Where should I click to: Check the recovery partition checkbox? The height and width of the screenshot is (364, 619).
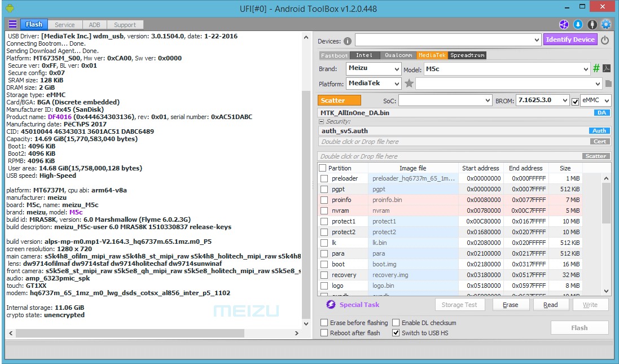(324, 275)
